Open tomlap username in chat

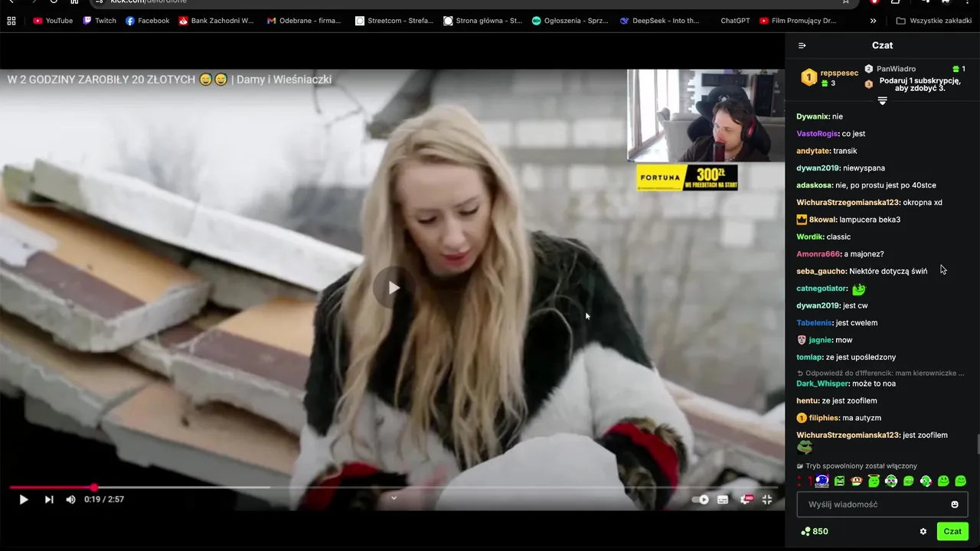pyautogui.click(x=810, y=357)
